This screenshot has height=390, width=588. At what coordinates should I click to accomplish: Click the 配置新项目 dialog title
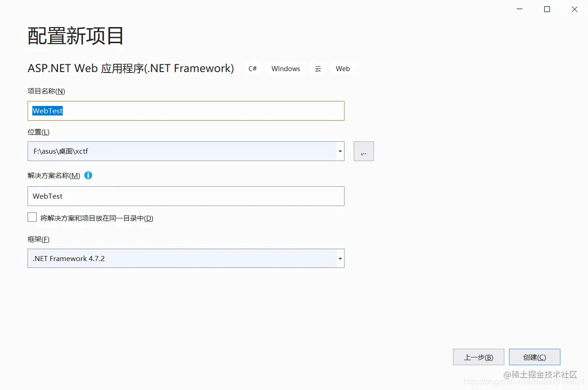point(75,36)
